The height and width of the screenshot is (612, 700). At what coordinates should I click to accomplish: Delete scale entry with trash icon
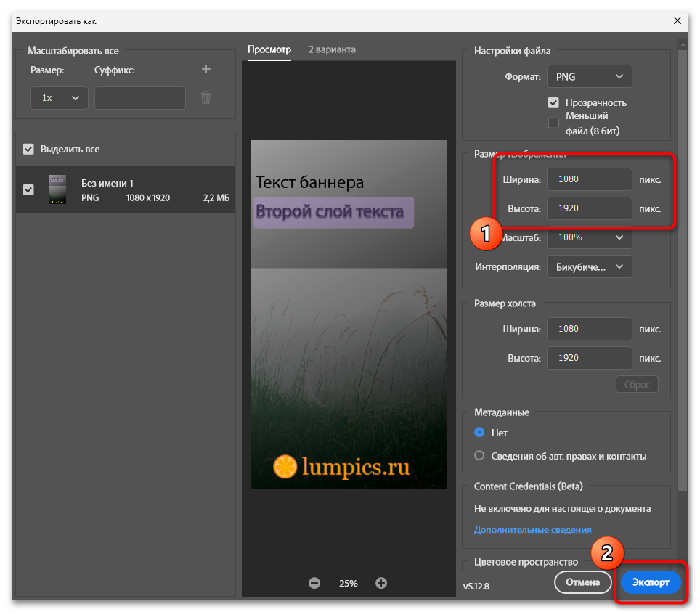(x=205, y=98)
